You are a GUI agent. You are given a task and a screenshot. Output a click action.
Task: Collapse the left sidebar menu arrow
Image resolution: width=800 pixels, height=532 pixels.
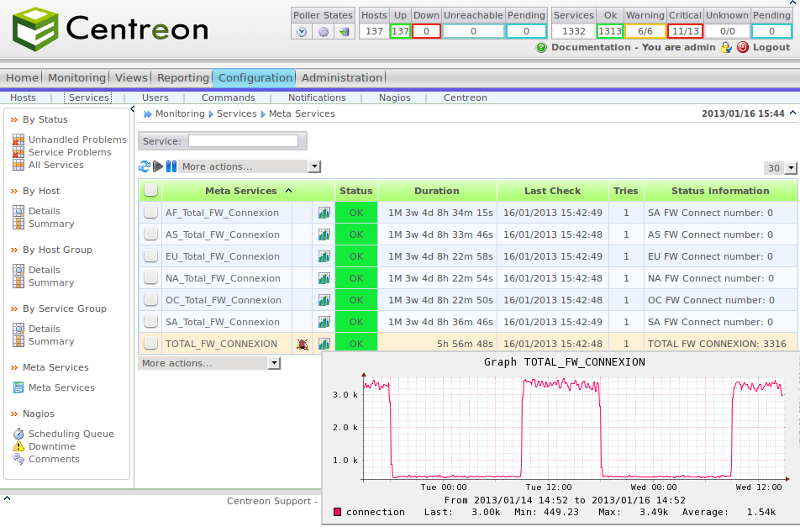tap(133, 108)
